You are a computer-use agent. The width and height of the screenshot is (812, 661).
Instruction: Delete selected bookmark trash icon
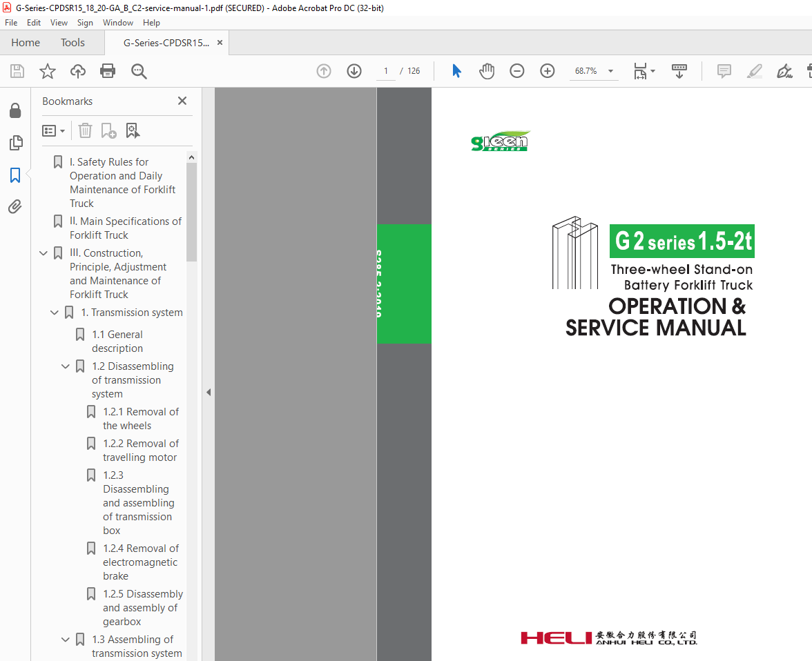click(85, 131)
